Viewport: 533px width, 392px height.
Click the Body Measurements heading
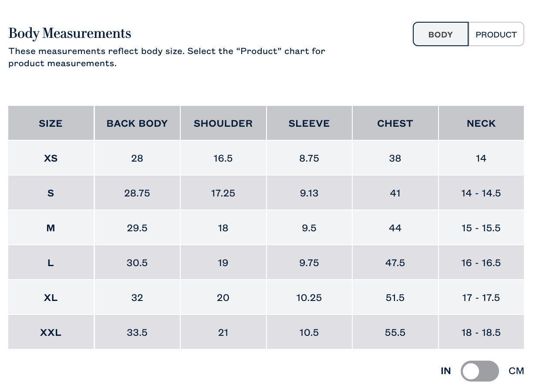(70, 34)
